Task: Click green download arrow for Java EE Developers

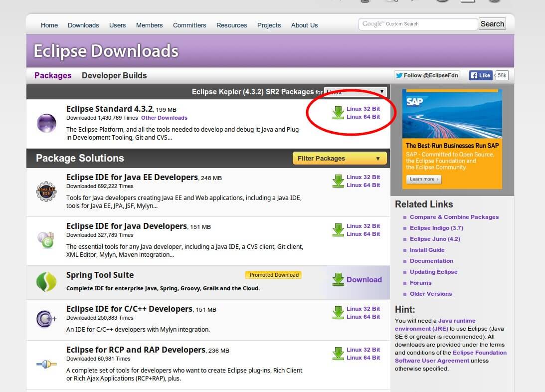Action: (x=338, y=181)
